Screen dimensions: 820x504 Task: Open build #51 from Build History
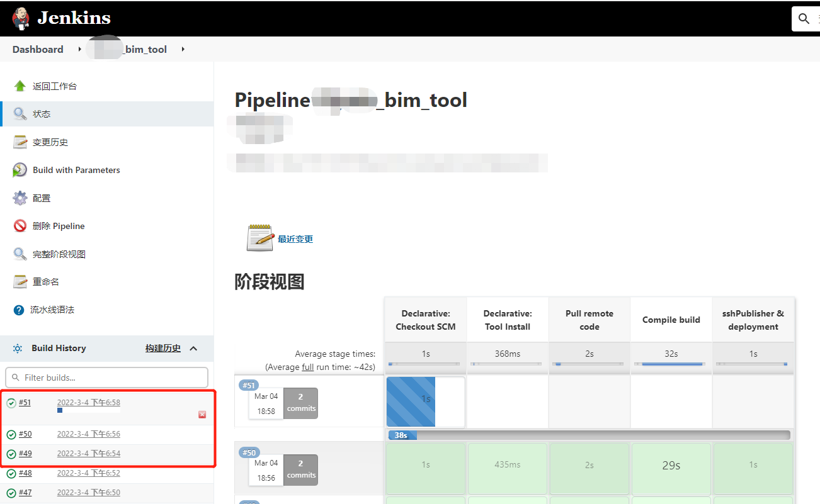25,403
